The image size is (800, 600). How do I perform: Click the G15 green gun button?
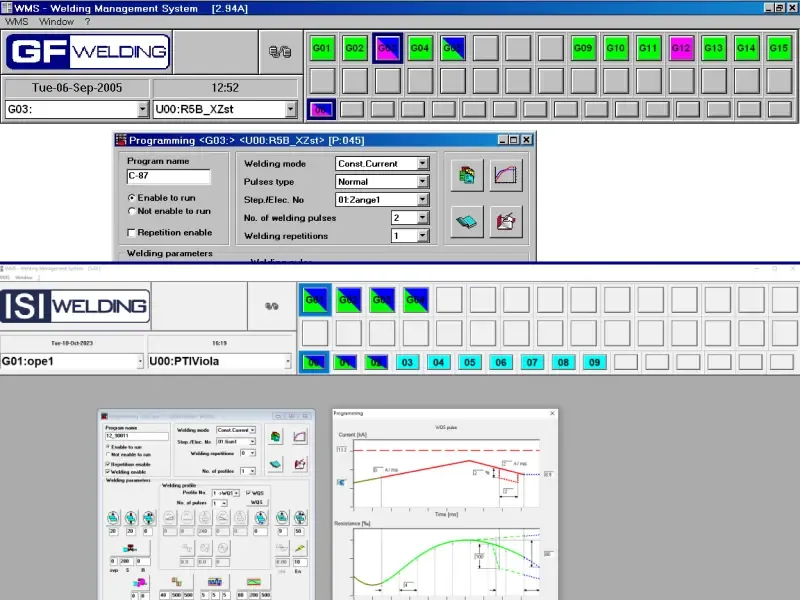click(x=779, y=48)
